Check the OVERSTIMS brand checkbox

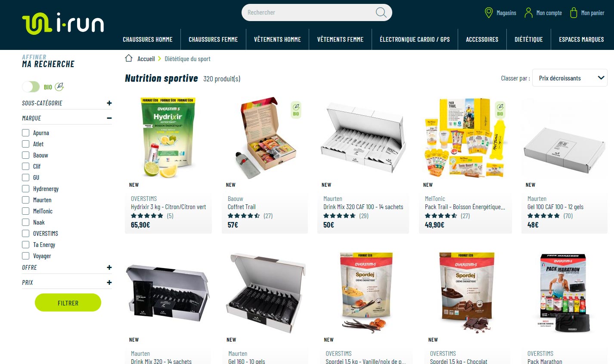click(x=25, y=233)
